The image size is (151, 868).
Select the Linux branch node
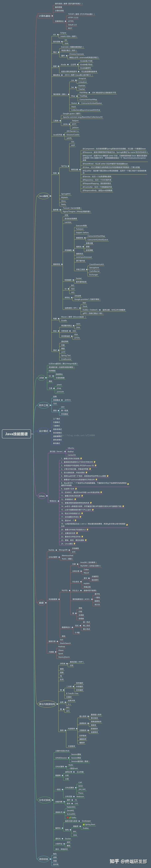click(42, 496)
